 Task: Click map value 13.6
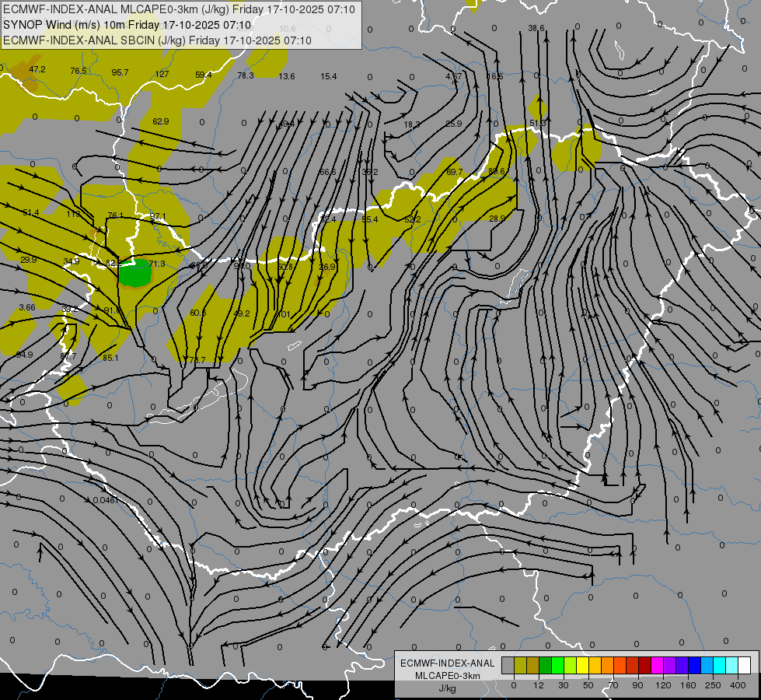tap(287, 76)
